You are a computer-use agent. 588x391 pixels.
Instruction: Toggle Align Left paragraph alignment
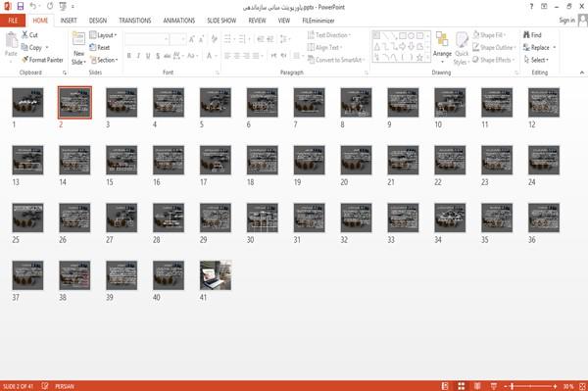click(227, 56)
